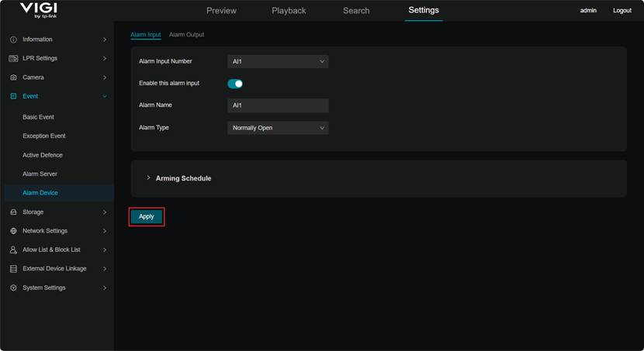Click the Information sidebar icon
Viewport: 644px width, 351px height.
pos(13,40)
